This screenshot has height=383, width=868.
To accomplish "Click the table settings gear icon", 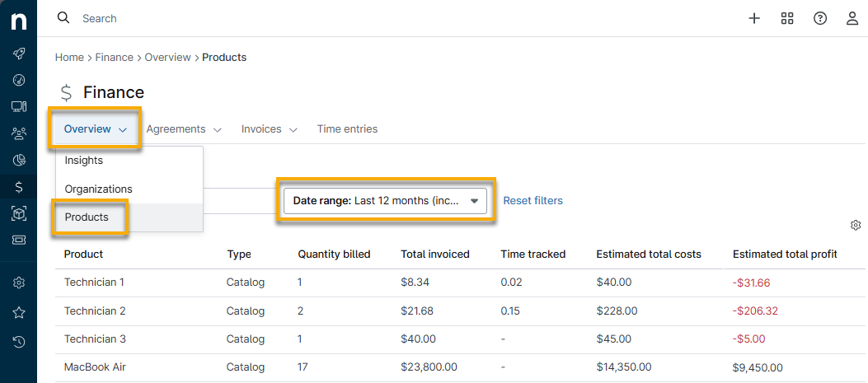I will tap(856, 225).
